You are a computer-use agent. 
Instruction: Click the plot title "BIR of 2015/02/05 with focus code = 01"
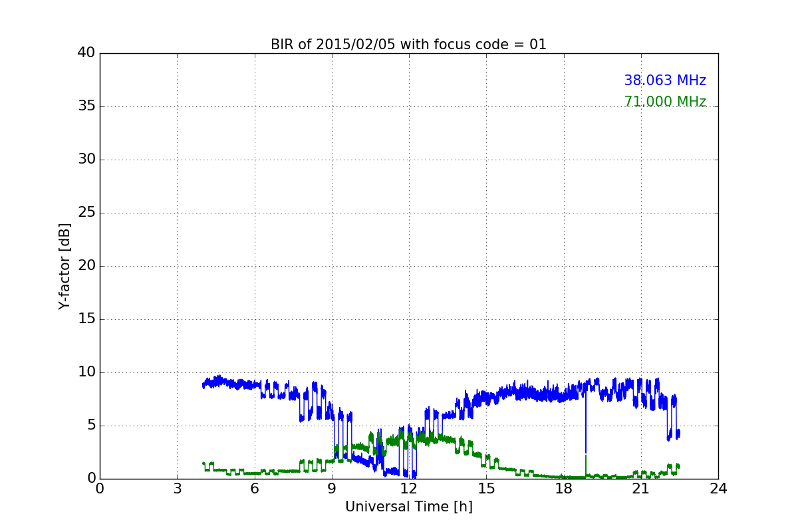[408, 45]
